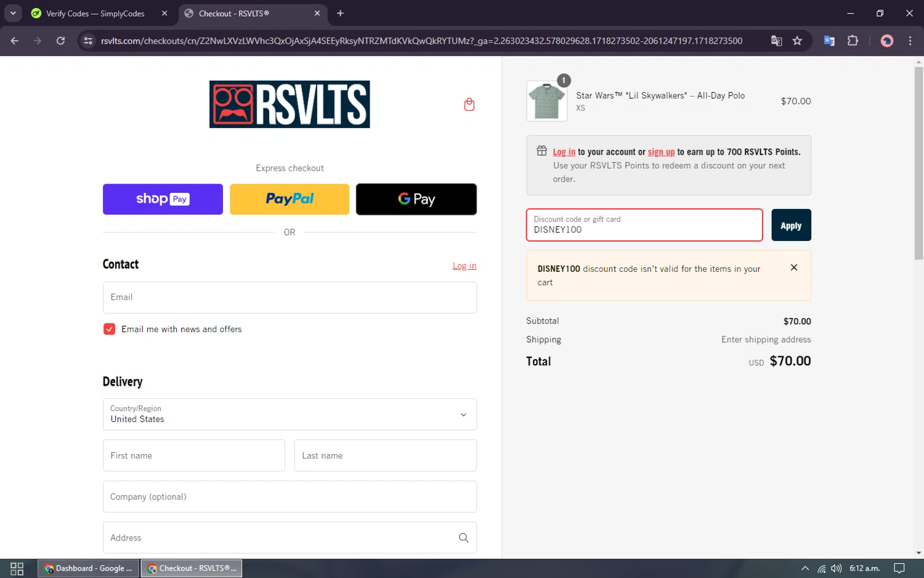
Task: Show hidden system tray icons
Action: point(805,569)
